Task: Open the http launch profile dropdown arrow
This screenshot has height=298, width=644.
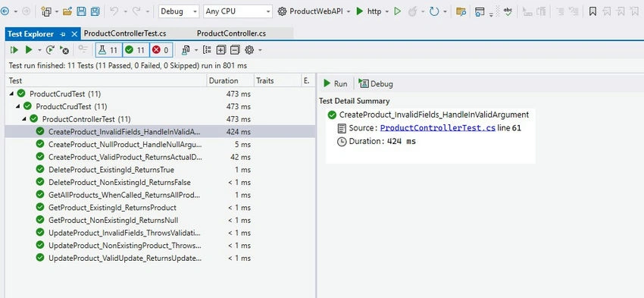Action: (x=387, y=11)
